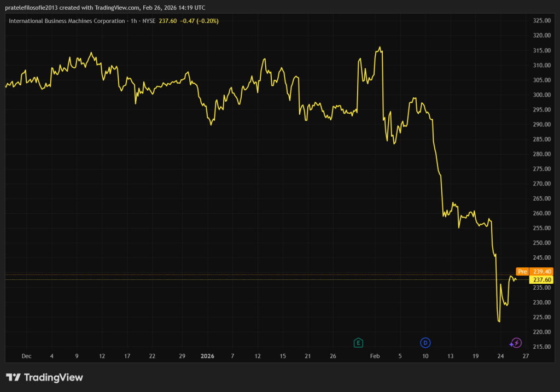Click the purple lightning bolt event icon
560x392 pixels.
coord(516,343)
